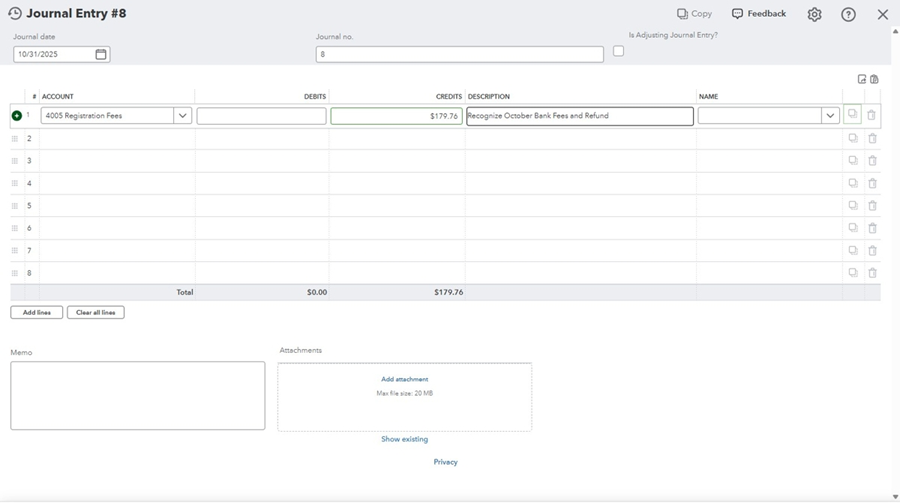Expand the Name dropdown on row 1
The height and width of the screenshot is (503, 900).
830,116
